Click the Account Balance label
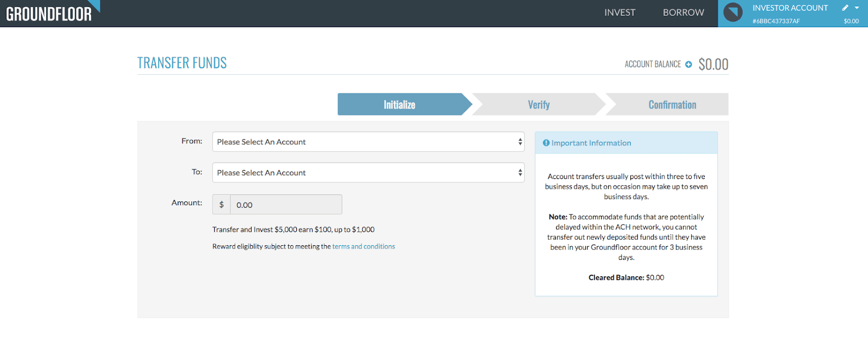Image resolution: width=868 pixels, height=350 pixels. [x=653, y=64]
